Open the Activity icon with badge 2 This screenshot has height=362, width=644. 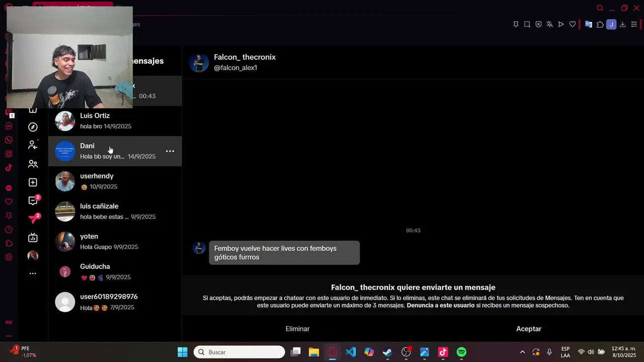[34, 201]
